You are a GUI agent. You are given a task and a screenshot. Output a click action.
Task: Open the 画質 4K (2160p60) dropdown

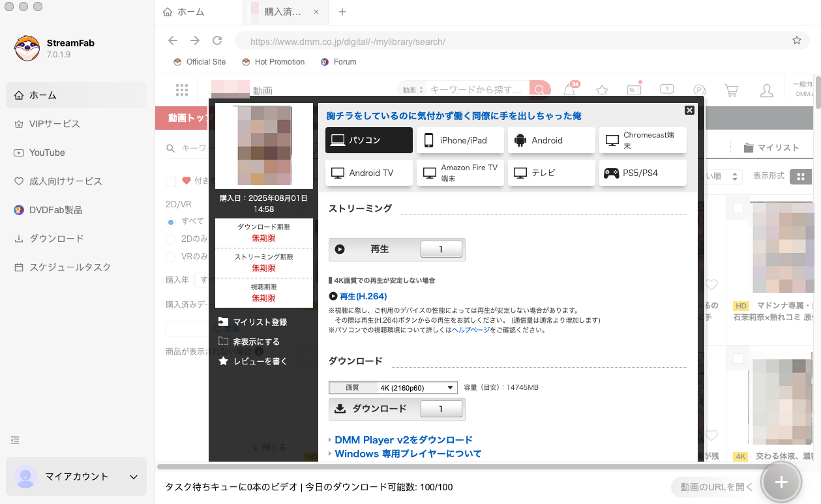pos(393,387)
